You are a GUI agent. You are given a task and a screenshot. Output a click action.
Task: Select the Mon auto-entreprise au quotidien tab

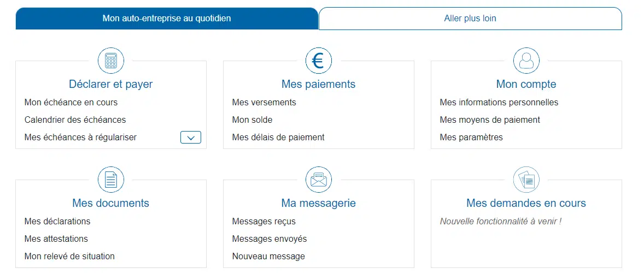[x=167, y=19]
